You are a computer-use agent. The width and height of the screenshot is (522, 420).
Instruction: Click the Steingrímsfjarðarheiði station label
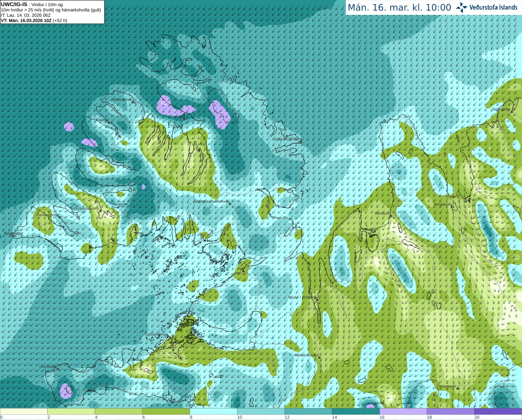(211, 201)
